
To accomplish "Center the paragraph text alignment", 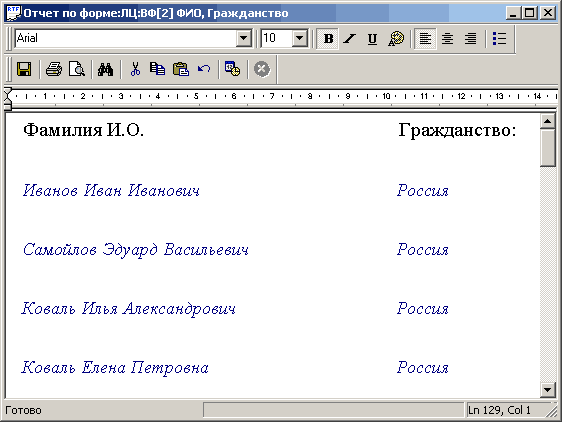I will point(447,38).
